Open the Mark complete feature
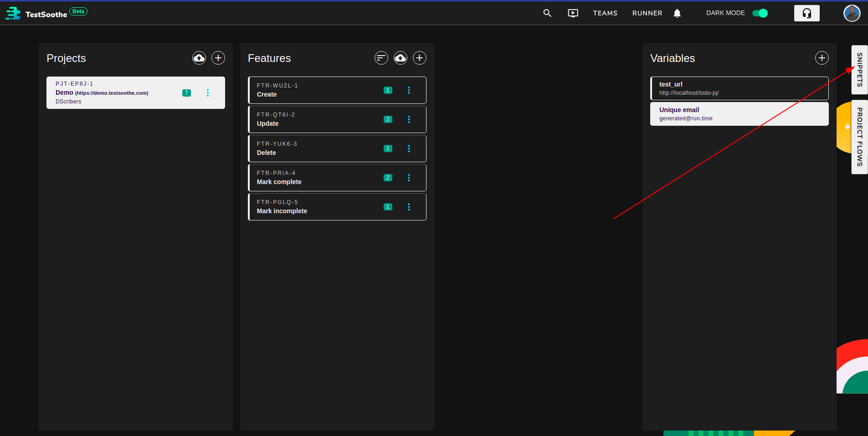 click(x=337, y=178)
